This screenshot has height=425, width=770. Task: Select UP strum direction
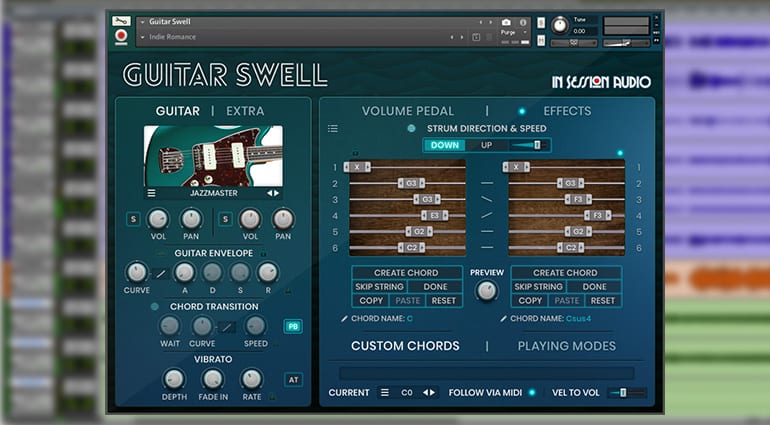pos(486,145)
